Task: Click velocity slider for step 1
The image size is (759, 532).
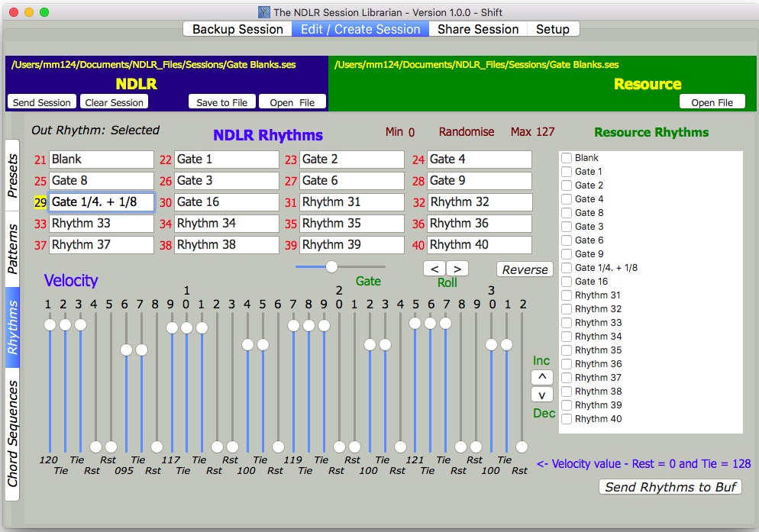Action: click(x=50, y=382)
